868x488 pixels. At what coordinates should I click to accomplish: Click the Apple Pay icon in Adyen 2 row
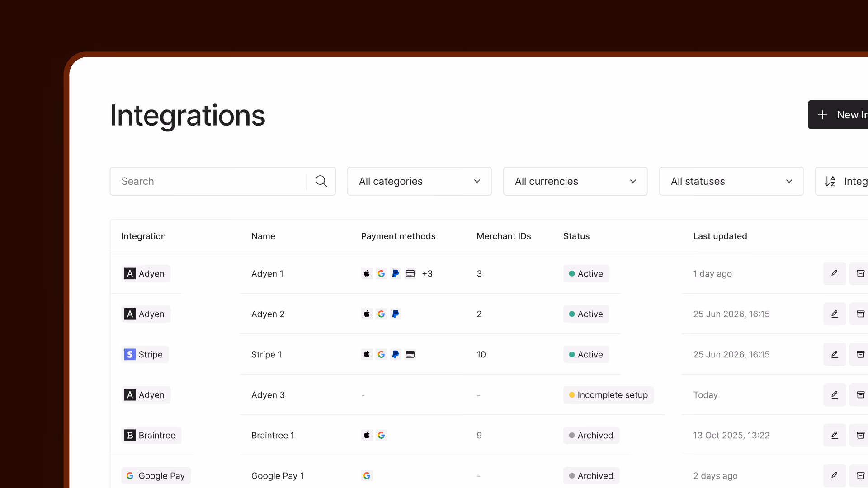(x=367, y=314)
